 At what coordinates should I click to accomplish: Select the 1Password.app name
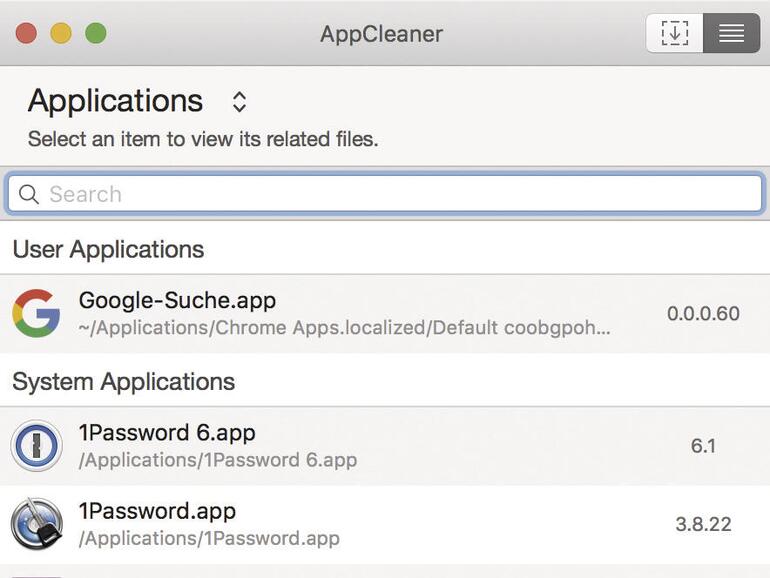(x=157, y=511)
